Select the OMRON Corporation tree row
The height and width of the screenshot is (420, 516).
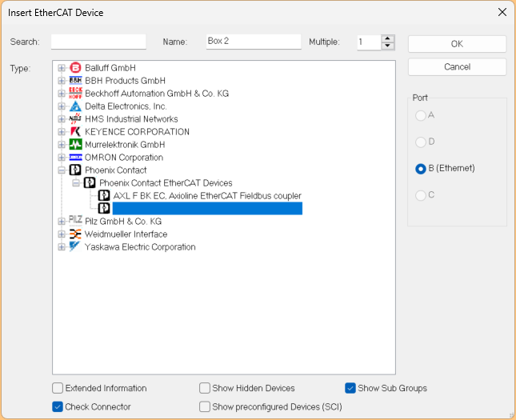124,158
